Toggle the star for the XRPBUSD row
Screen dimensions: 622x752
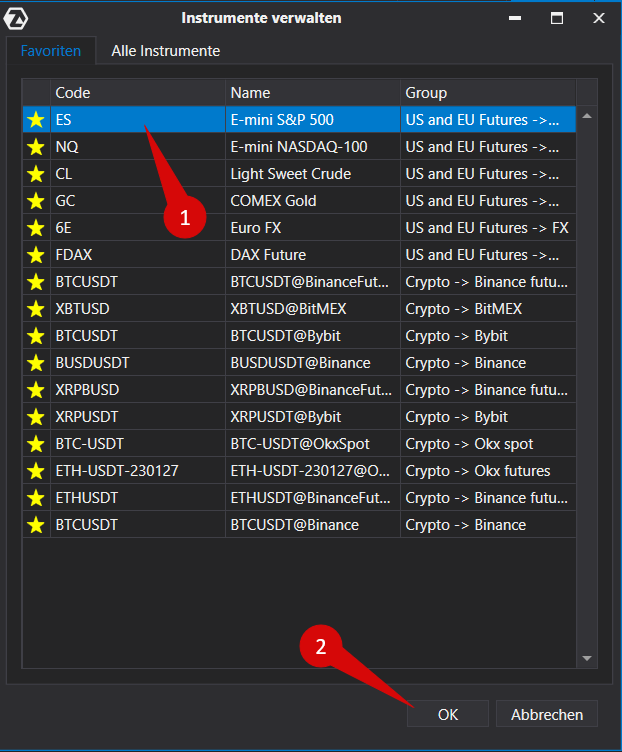point(36,390)
